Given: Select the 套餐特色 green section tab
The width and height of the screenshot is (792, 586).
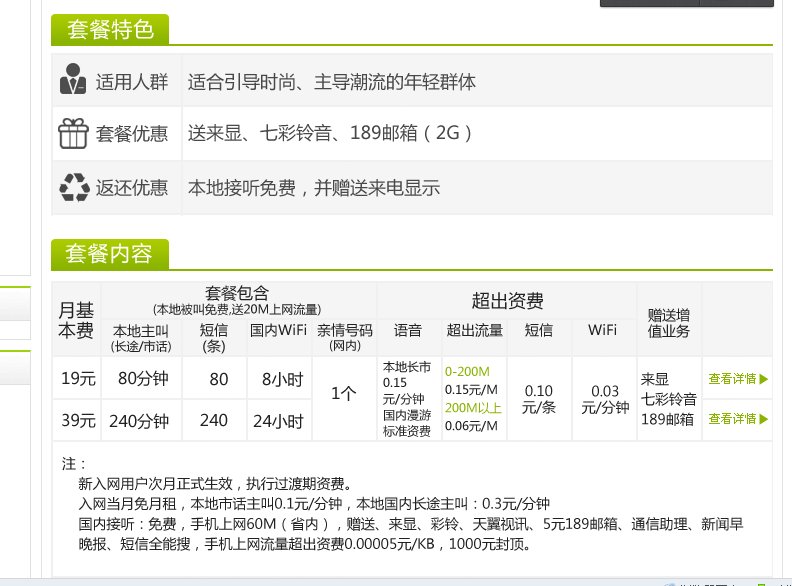Looking at the screenshot, I should point(110,30).
